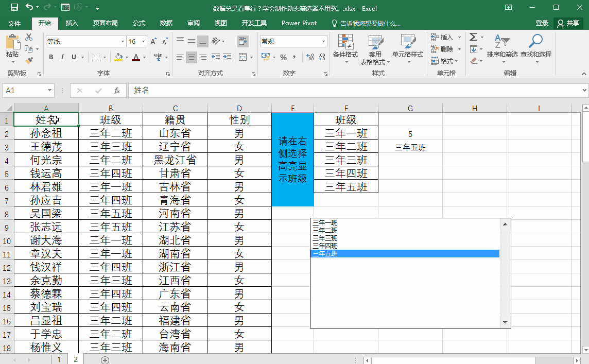589x364 pixels.
Task: Click the Undo arrow icon
Action: [x=29, y=7]
